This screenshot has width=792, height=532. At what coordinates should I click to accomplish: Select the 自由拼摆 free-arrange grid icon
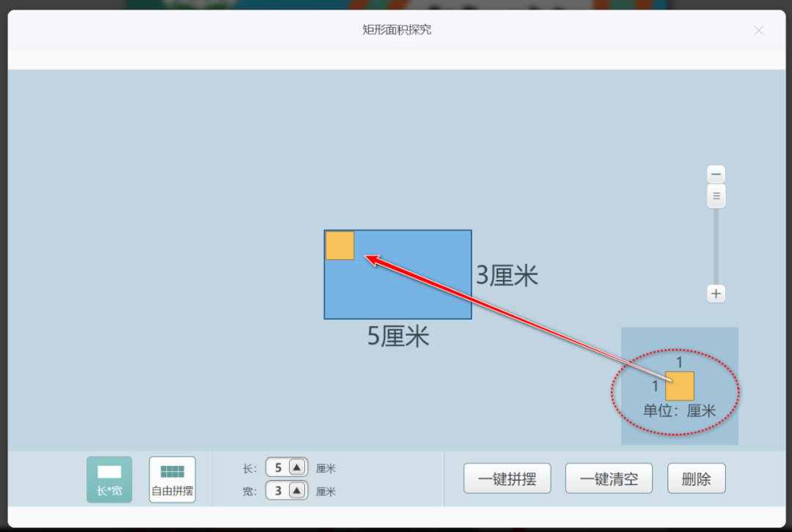click(x=172, y=479)
